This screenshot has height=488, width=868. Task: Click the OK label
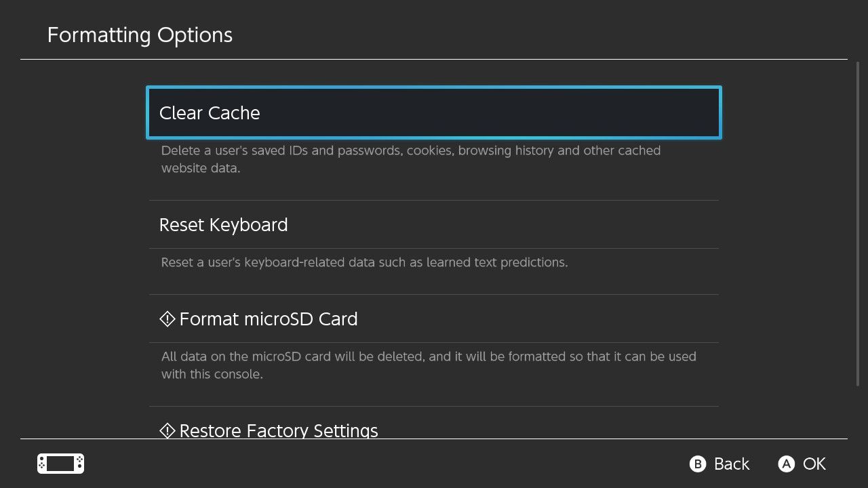tap(814, 464)
